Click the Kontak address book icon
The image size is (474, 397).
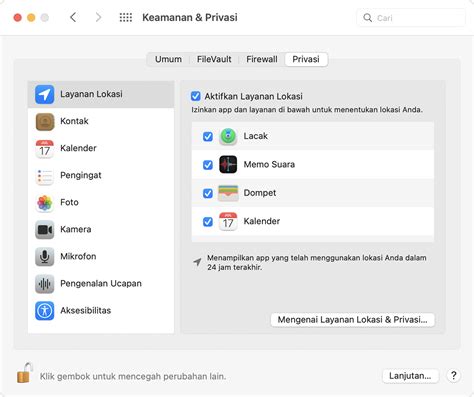coord(45,122)
